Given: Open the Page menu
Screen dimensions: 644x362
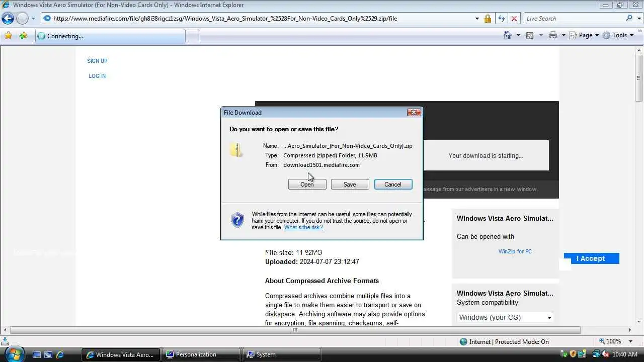Looking at the screenshot, I should (584, 35).
